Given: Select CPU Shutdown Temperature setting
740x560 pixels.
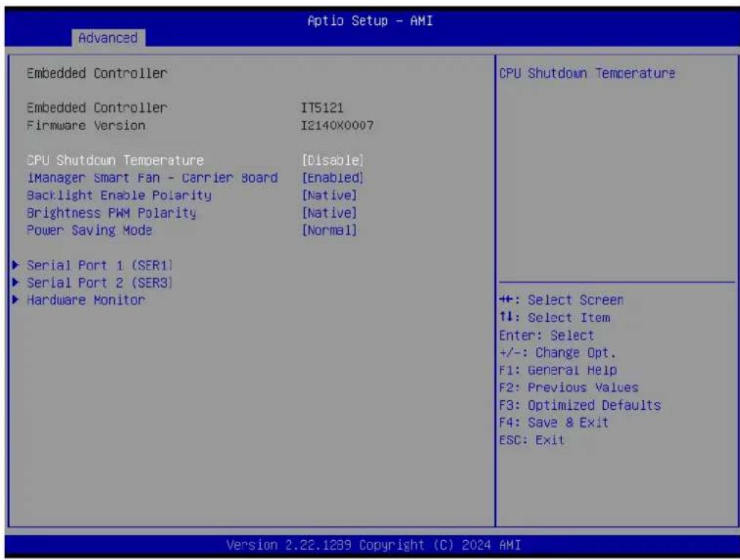Looking at the screenshot, I should point(115,160).
